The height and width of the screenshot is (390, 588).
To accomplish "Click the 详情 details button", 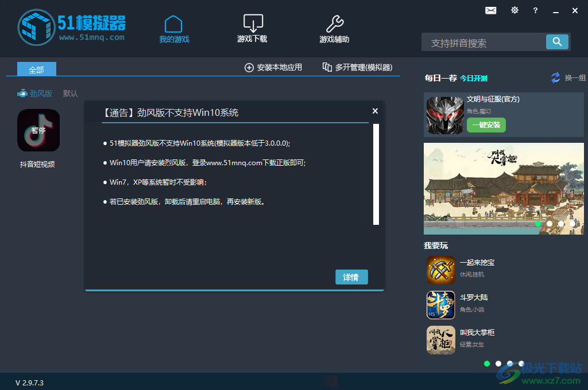I will click(351, 277).
